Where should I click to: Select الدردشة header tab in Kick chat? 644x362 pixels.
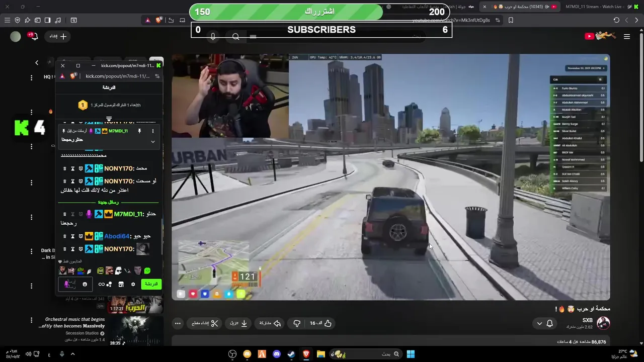(109, 87)
